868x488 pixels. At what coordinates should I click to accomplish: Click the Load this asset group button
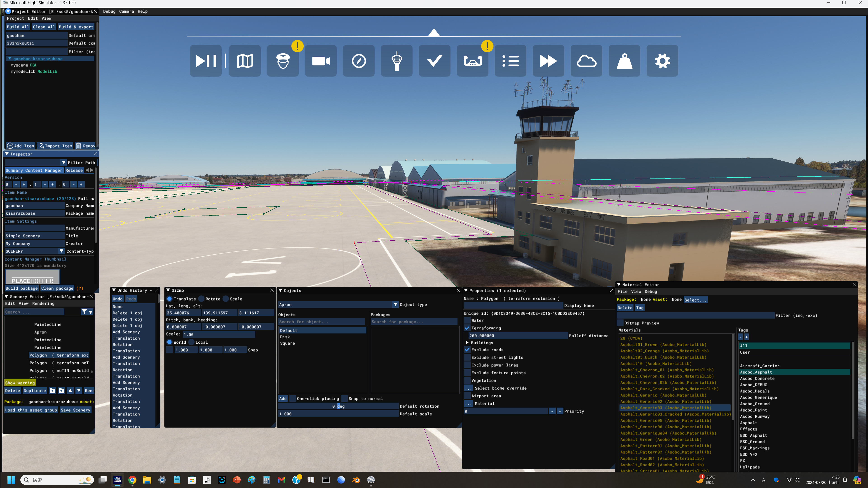click(x=31, y=411)
